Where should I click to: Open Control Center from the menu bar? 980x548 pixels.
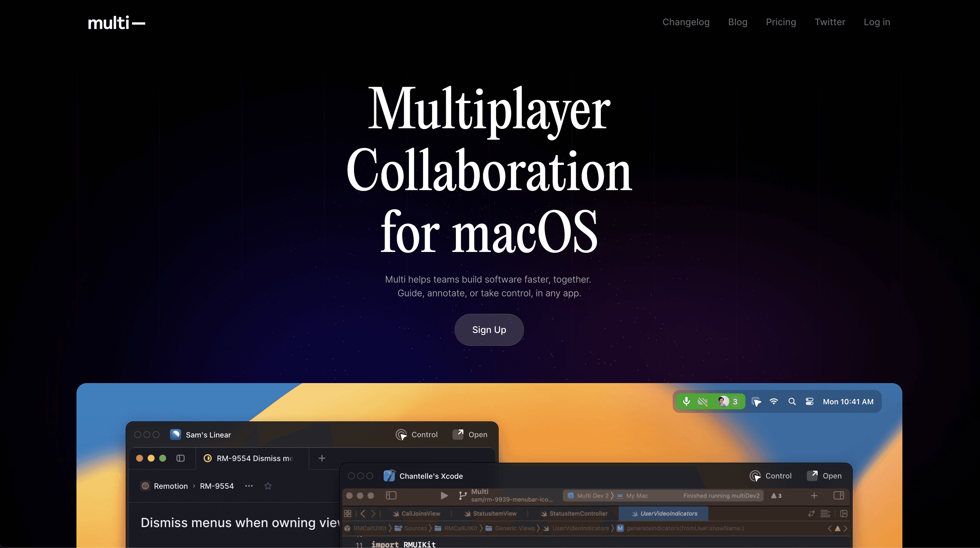point(810,401)
